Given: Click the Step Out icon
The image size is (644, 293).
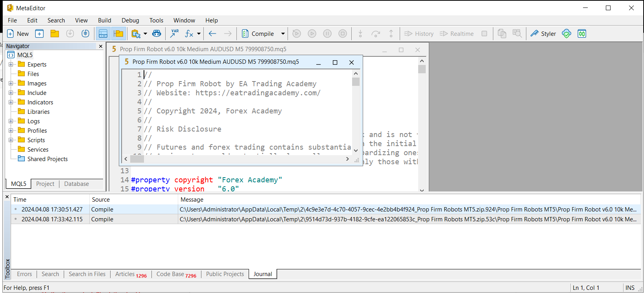Looking at the screenshot, I should pyautogui.click(x=391, y=34).
